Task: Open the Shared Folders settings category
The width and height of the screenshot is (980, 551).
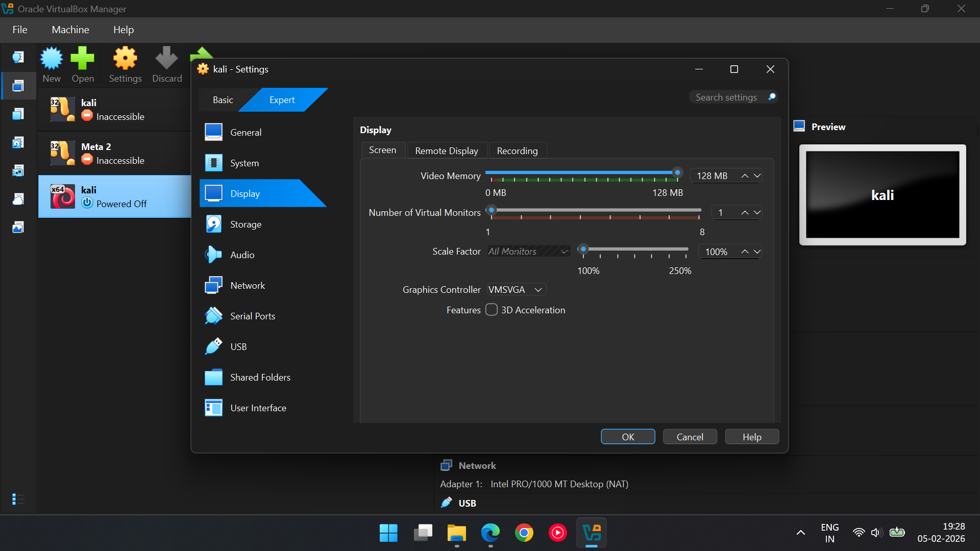Action: [x=260, y=378]
